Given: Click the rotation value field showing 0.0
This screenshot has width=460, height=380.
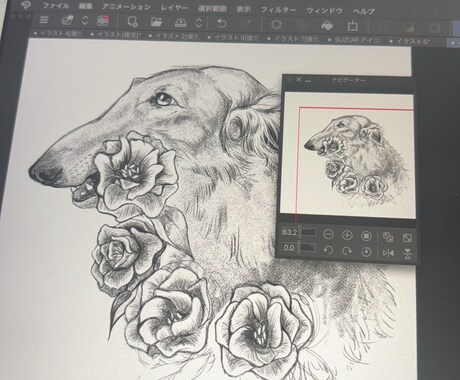Looking at the screenshot, I should click(x=289, y=248).
